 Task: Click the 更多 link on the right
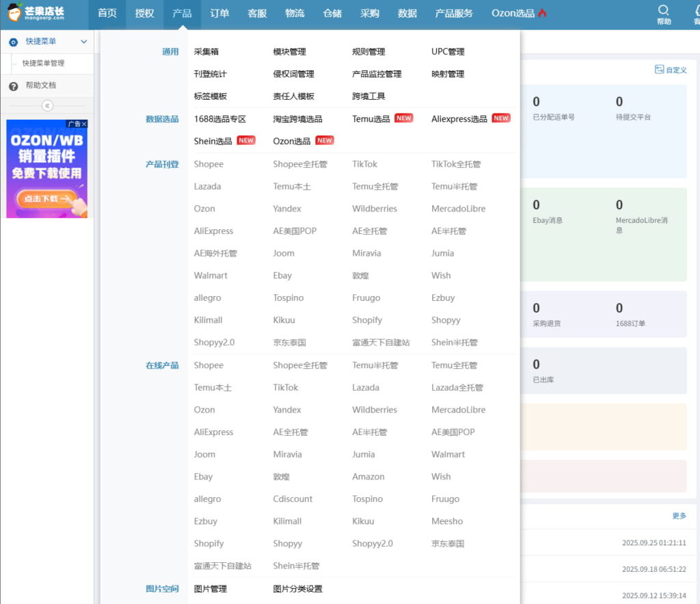click(x=679, y=516)
